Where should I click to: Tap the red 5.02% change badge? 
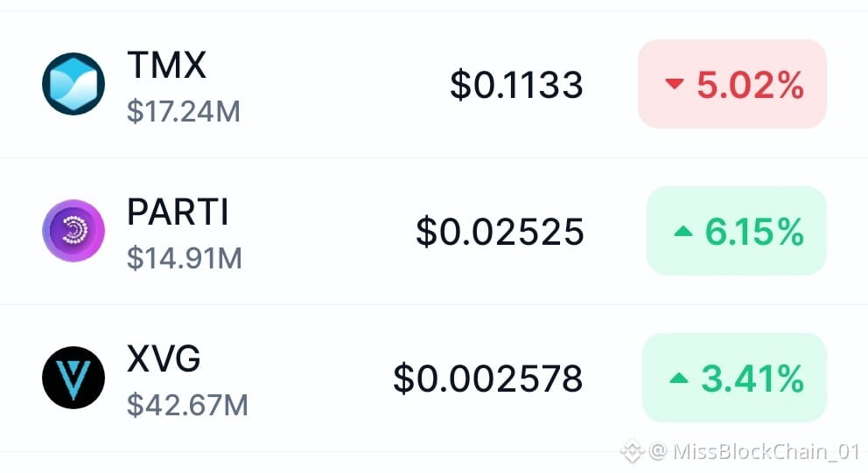tap(732, 84)
